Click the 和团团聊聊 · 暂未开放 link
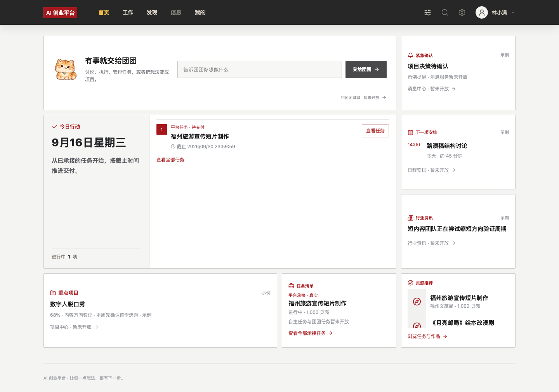The height and width of the screenshot is (392, 559). 363,98
